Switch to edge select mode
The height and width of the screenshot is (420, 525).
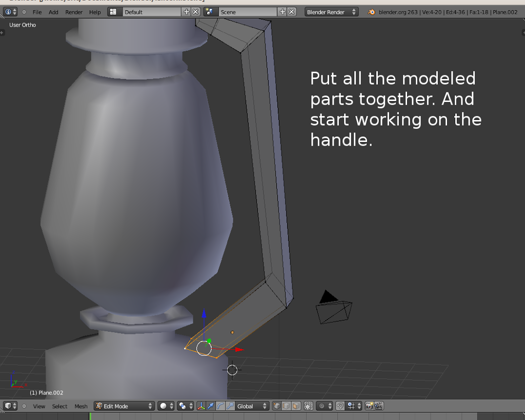click(286, 406)
